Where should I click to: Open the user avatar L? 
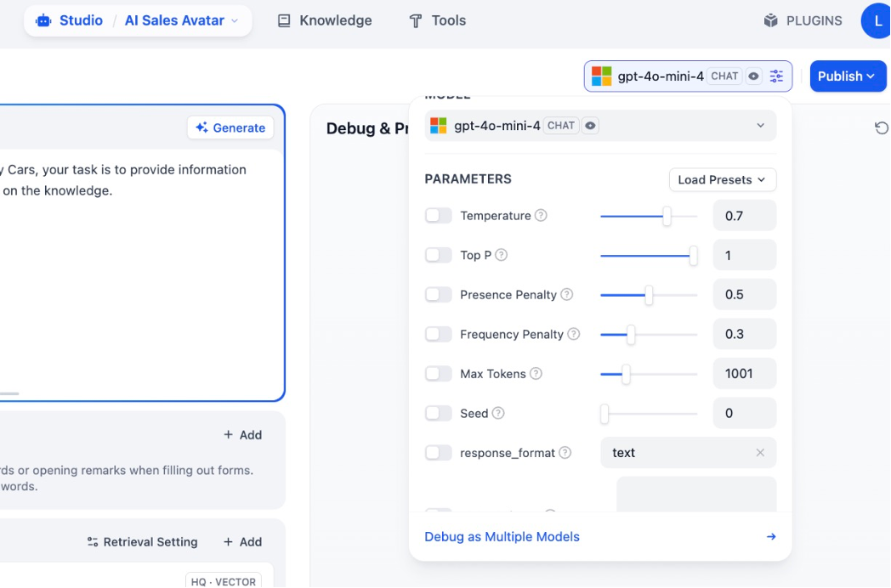point(877,20)
